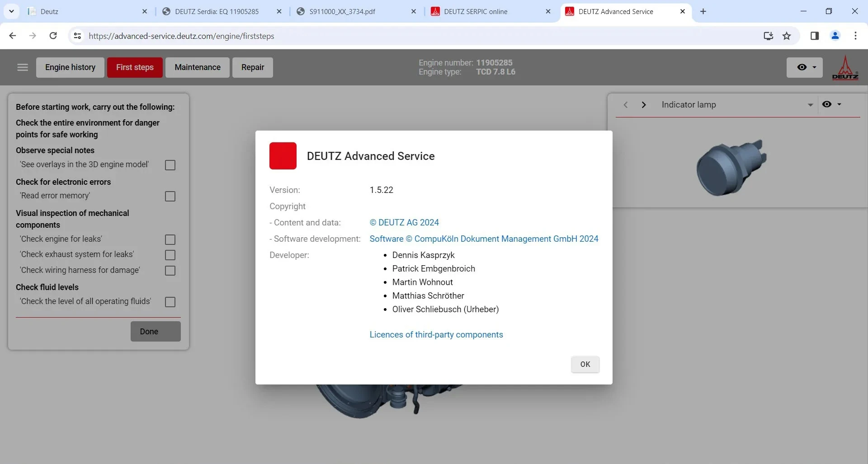Click OK in the about dialog
Image resolution: width=868 pixels, height=464 pixels.
pos(585,364)
